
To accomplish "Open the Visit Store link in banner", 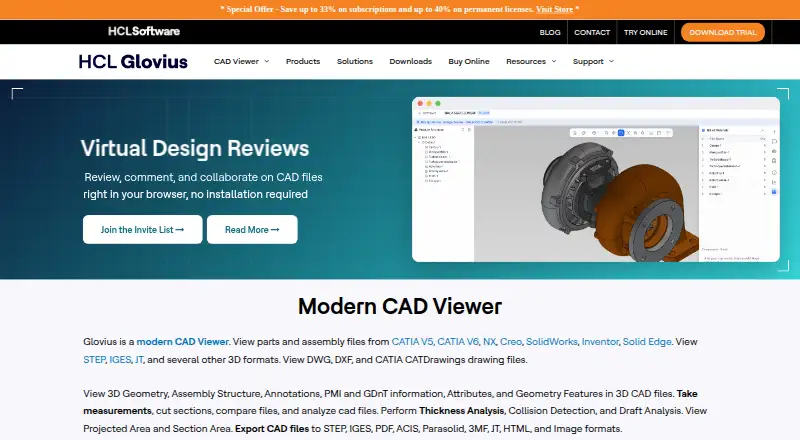I will 554,9.
